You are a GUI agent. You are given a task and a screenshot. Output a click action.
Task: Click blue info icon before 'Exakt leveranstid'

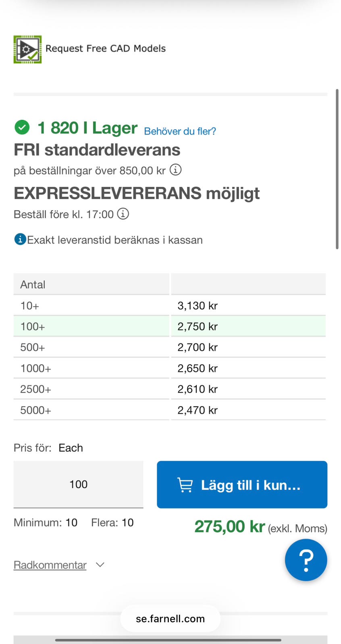(20, 239)
